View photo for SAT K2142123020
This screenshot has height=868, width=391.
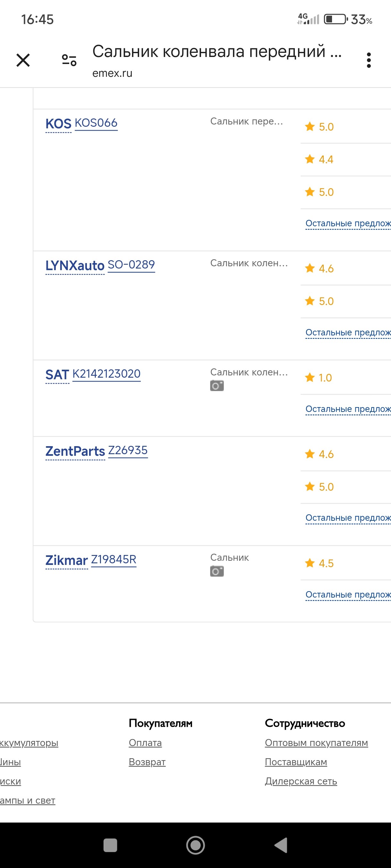coord(217,385)
